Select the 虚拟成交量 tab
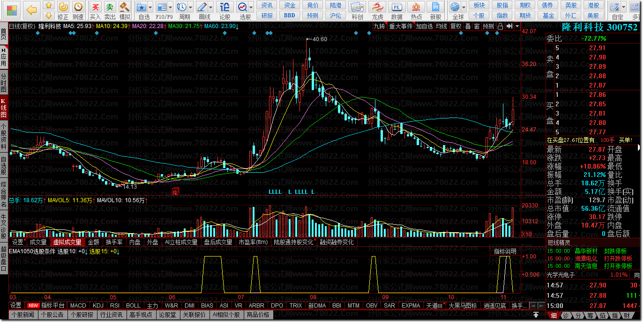 (67, 242)
